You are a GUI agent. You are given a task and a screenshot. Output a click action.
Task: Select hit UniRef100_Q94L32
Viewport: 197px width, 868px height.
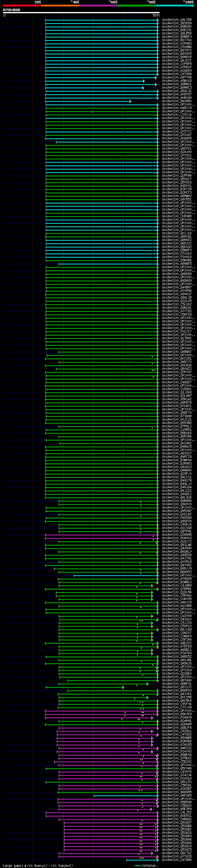click(x=177, y=91)
